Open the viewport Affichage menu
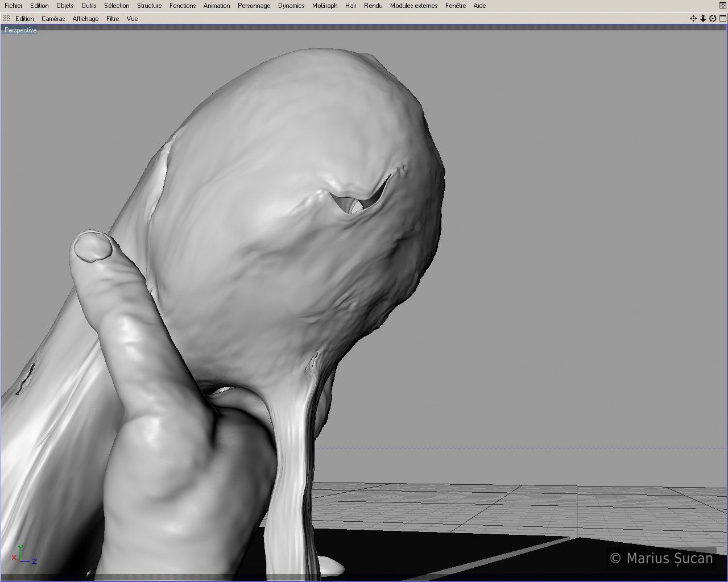728x582 pixels. point(85,19)
